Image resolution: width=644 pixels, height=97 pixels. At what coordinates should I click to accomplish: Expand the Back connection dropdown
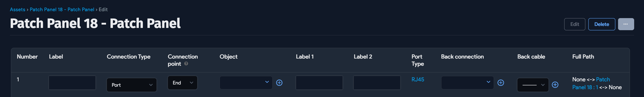point(467,83)
